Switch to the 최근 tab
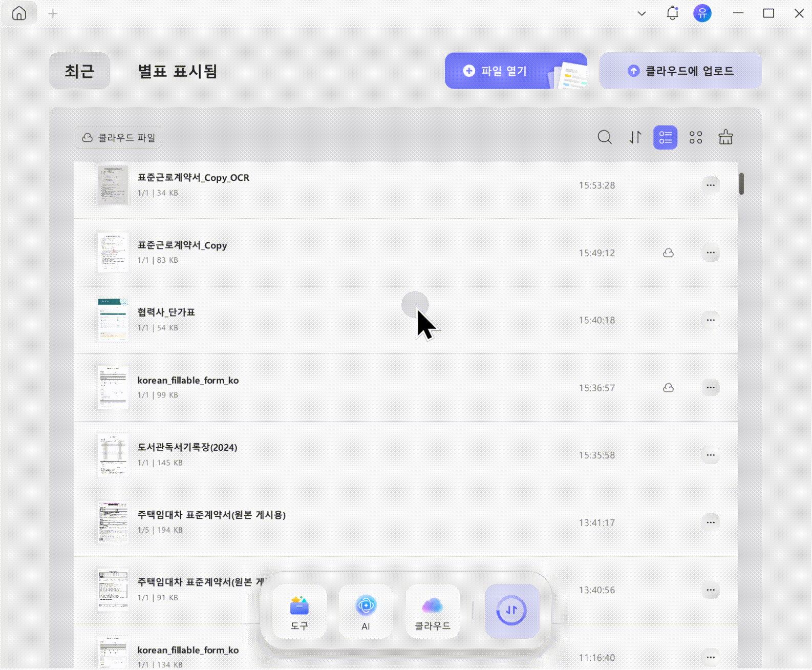This screenshot has width=812, height=670. (x=79, y=71)
